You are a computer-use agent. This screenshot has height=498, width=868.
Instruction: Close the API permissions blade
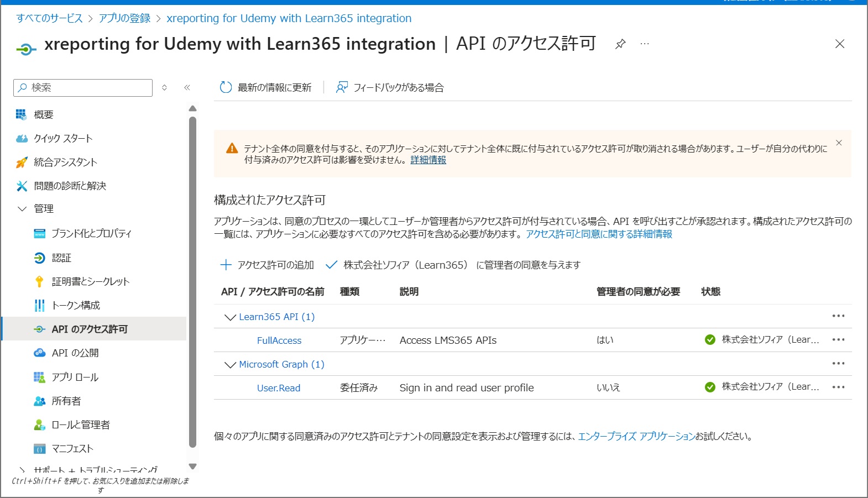pos(839,44)
